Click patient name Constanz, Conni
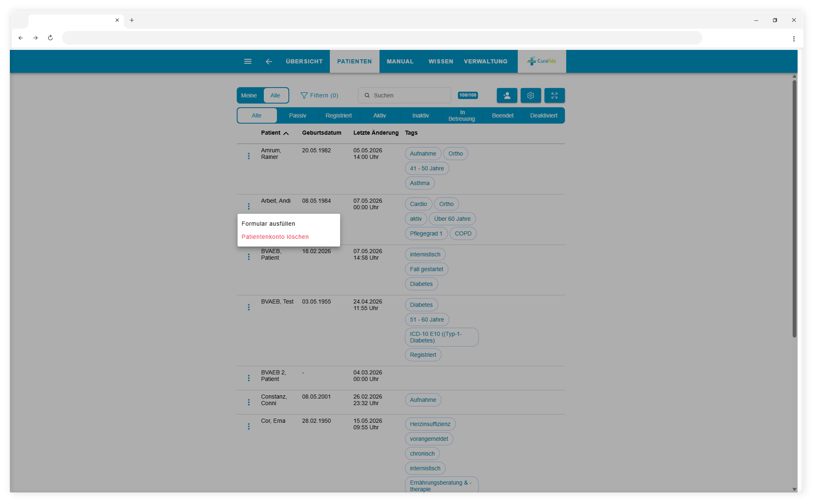The image size is (815, 504). [x=274, y=400]
